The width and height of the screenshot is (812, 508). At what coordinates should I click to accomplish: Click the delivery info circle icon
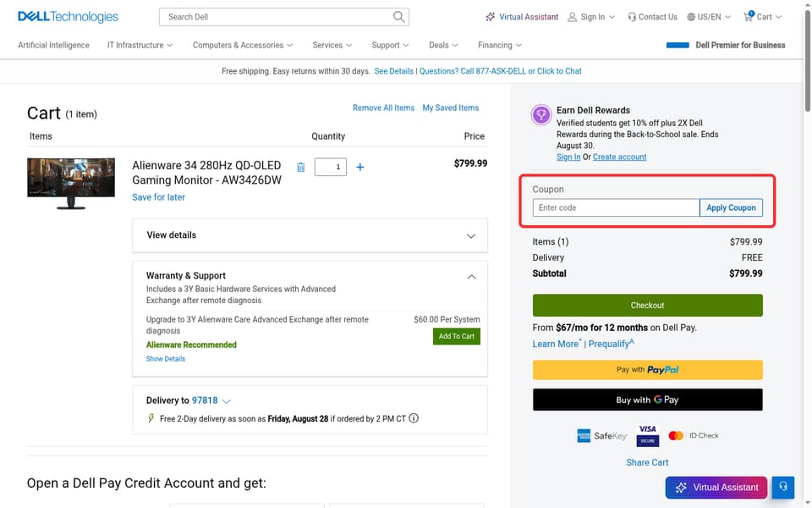(414, 418)
